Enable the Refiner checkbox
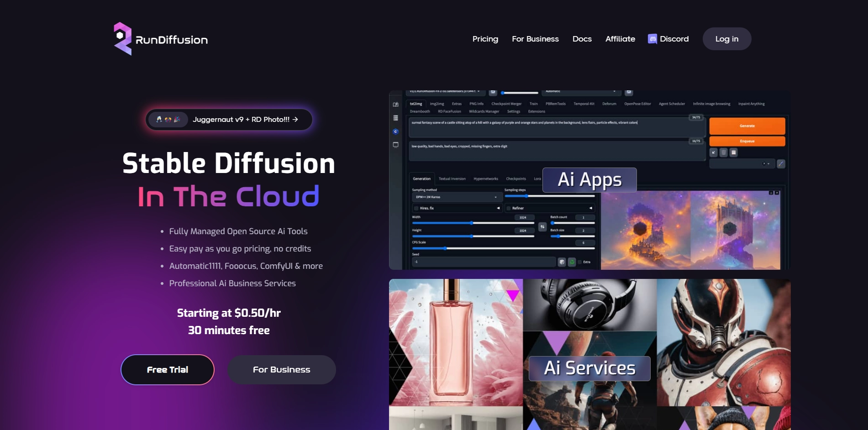 click(x=508, y=208)
